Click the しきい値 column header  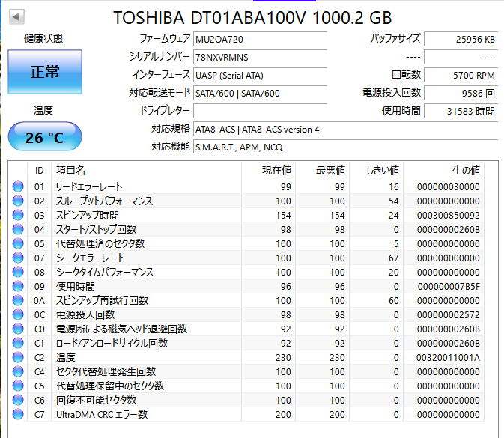[377, 170]
